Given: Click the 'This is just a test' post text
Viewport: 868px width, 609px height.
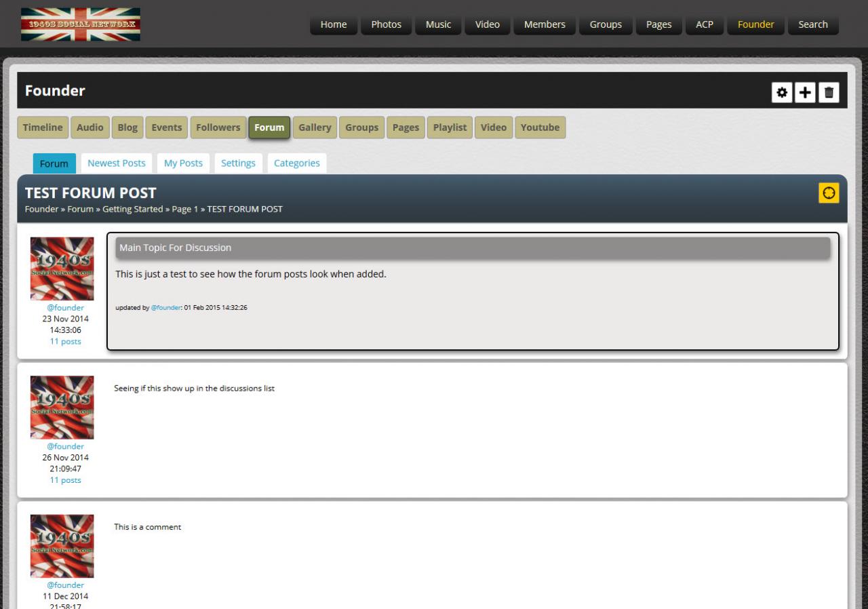Looking at the screenshot, I should point(251,274).
